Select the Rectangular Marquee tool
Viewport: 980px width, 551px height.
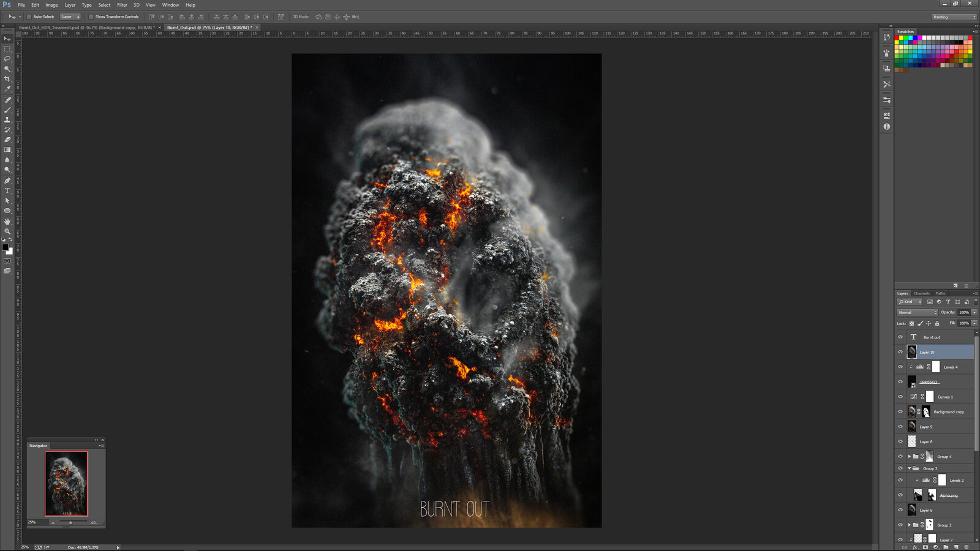tap(7, 48)
